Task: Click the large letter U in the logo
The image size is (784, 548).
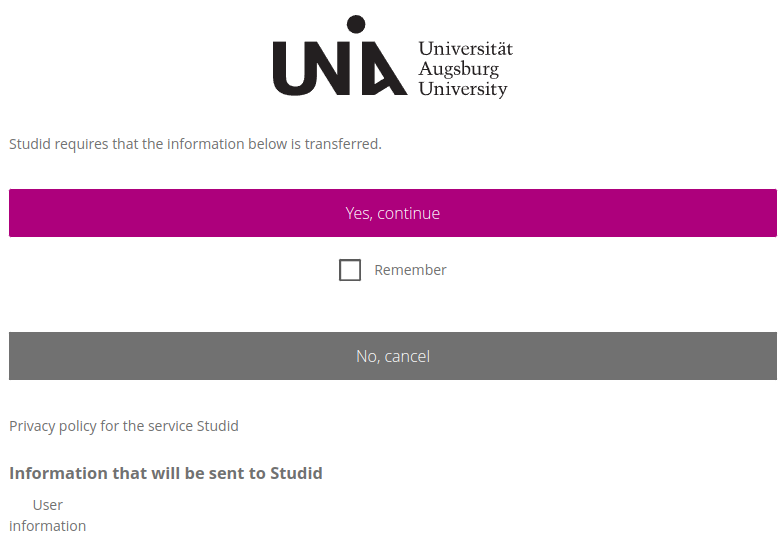Action: (x=291, y=68)
